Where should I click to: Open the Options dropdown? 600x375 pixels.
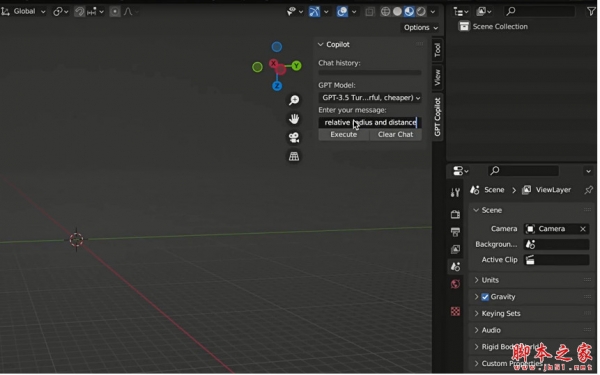[421, 28]
